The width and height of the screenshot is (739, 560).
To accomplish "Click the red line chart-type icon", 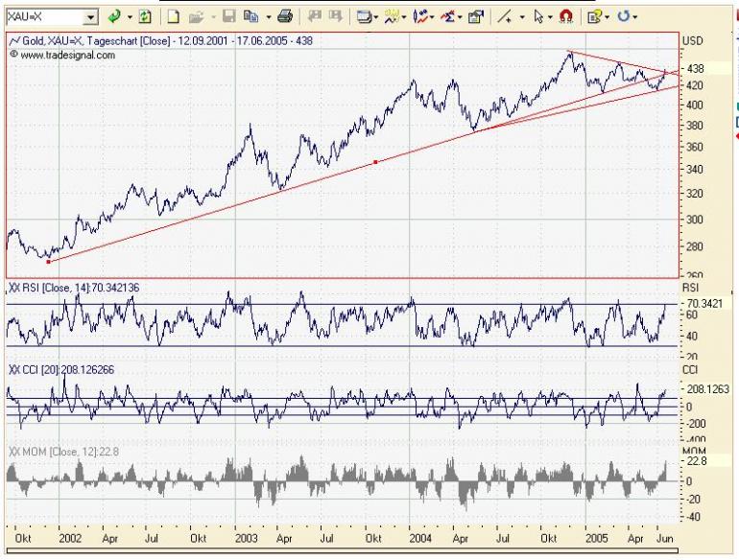I will [419, 17].
